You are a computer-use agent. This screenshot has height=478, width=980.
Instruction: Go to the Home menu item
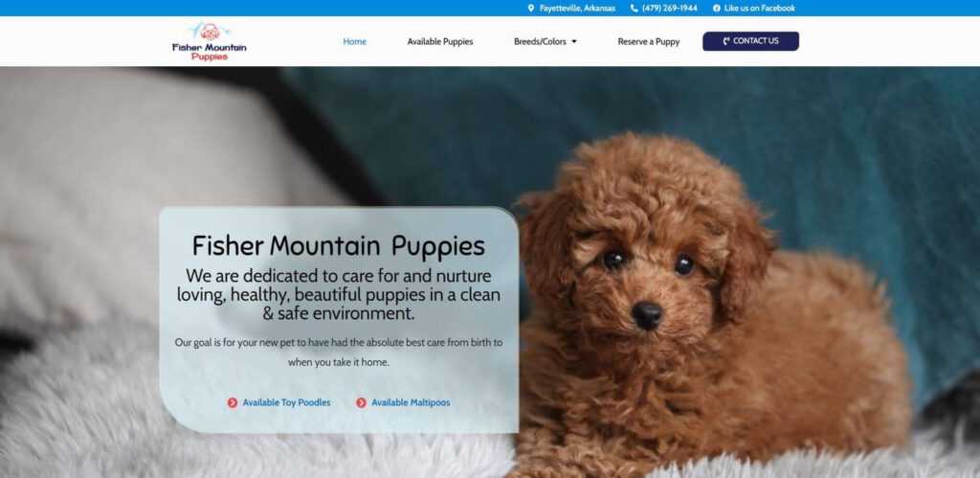tap(354, 42)
